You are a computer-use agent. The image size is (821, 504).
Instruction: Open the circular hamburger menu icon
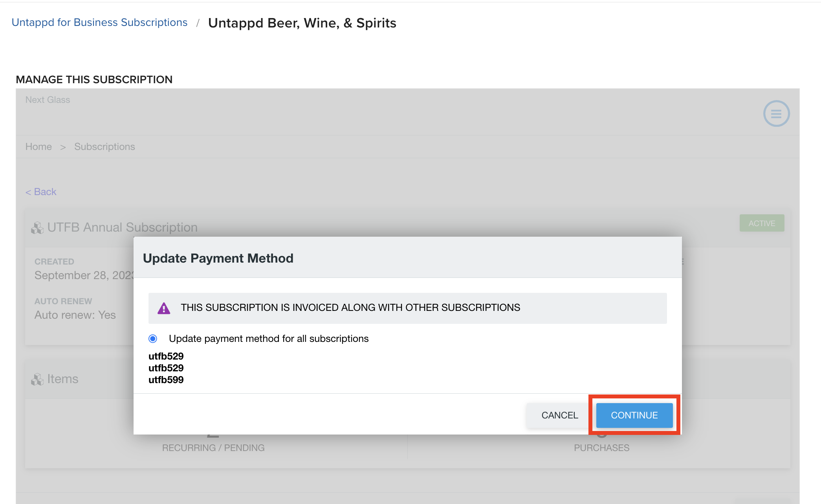click(776, 113)
